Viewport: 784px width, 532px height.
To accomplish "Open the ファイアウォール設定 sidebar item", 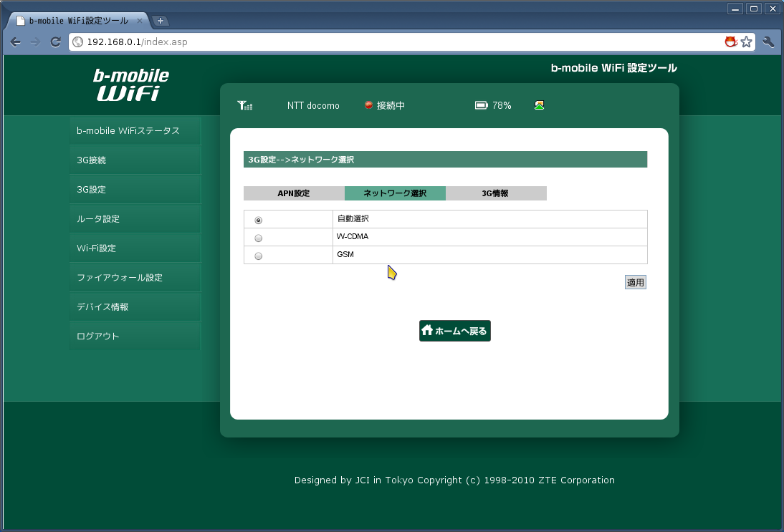I will pyautogui.click(x=135, y=278).
